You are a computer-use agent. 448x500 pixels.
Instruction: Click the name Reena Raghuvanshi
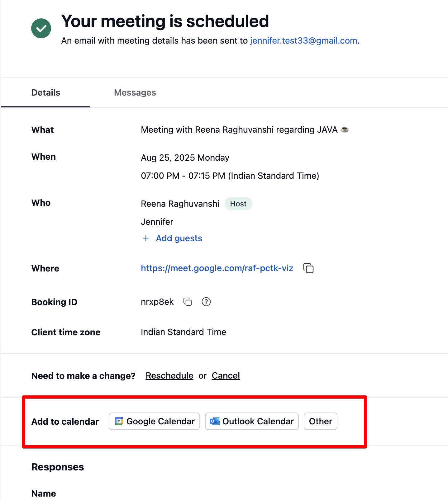pos(180,204)
